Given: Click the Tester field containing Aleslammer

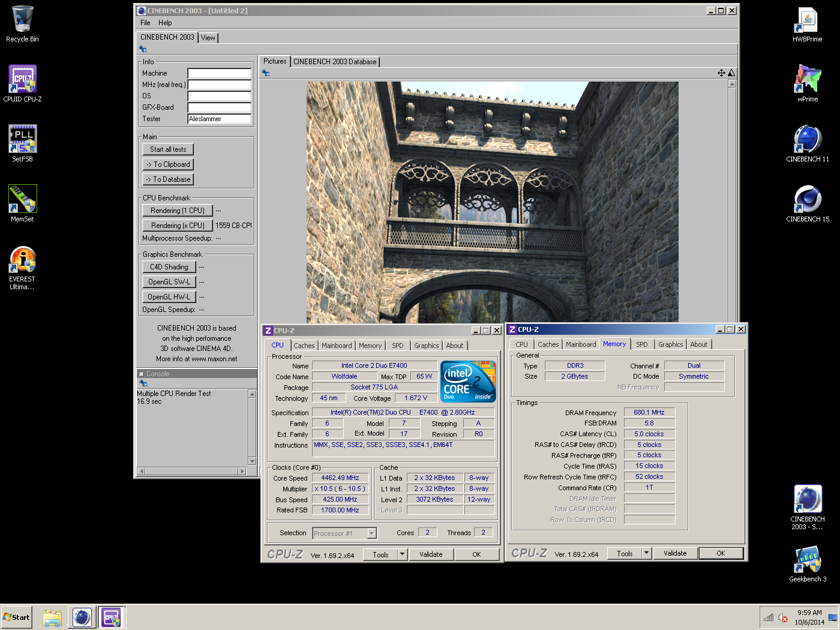Looking at the screenshot, I should pos(219,119).
